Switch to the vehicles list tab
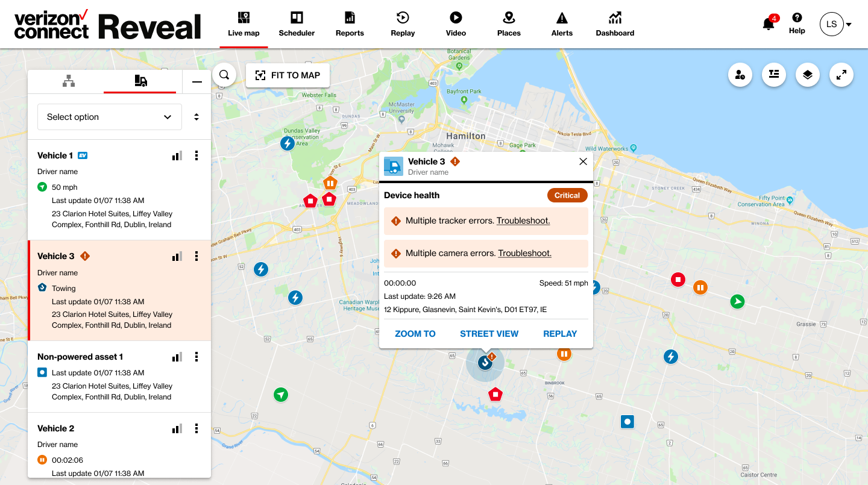This screenshot has width=868, height=485. point(140,81)
